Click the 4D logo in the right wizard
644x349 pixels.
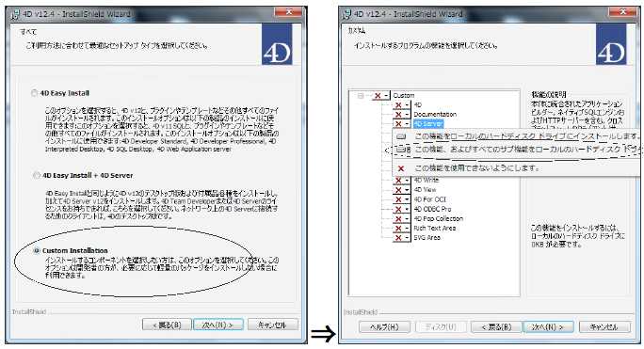point(611,44)
